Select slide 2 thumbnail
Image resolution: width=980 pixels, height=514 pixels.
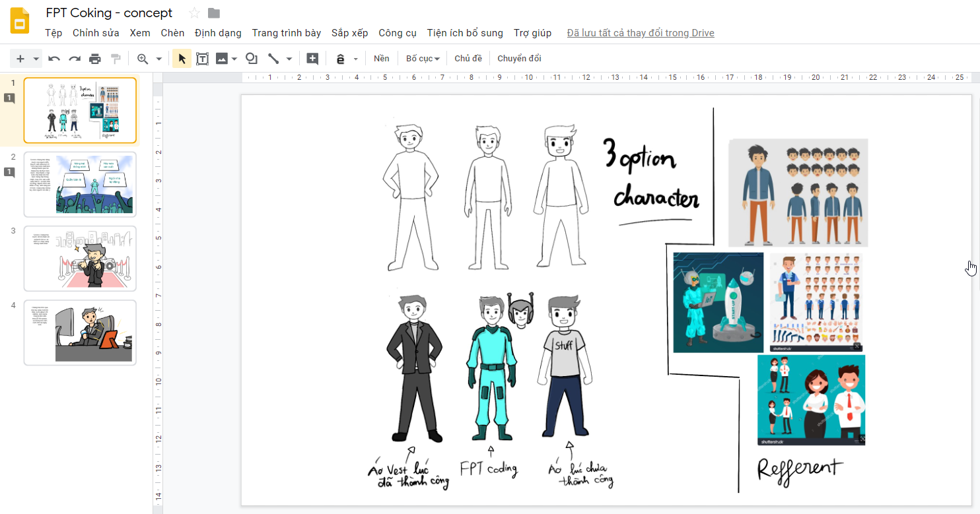pyautogui.click(x=80, y=184)
